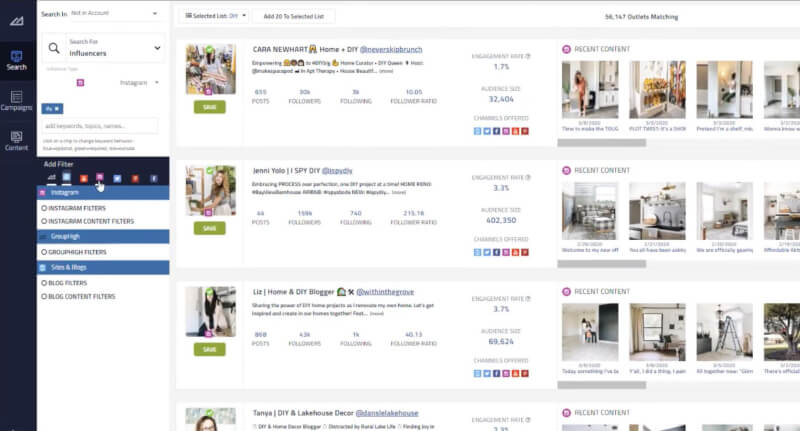Viewport: 800px width, 431px height.
Task: Select the YouTube filter icon in Add Filter
Action: pyautogui.click(x=84, y=178)
